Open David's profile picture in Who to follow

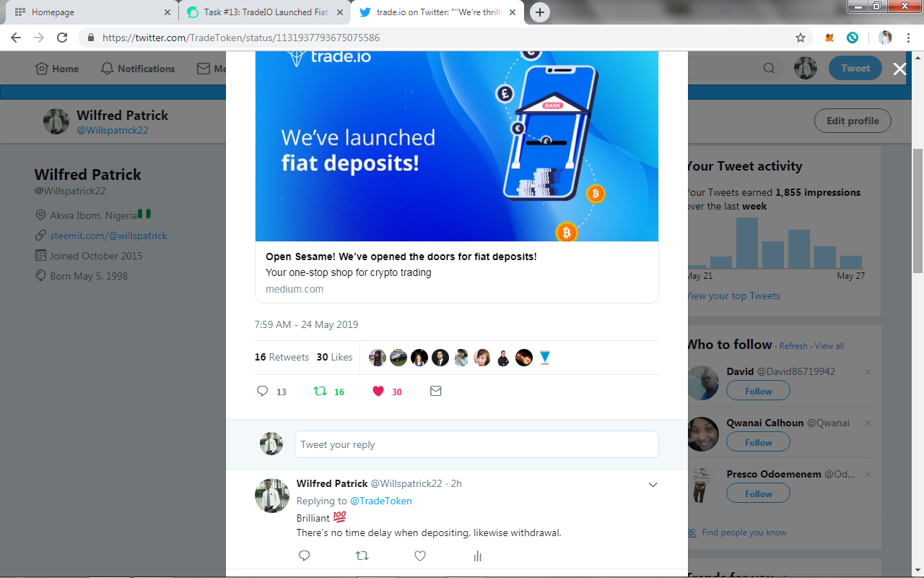[703, 383]
